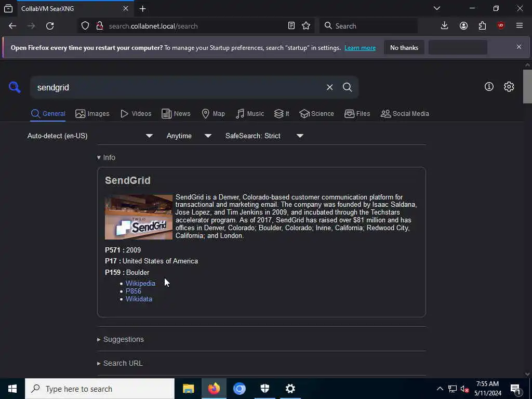List all tabs with the chevron
This screenshot has width=532, height=399.
pyautogui.click(x=437, y=8)
